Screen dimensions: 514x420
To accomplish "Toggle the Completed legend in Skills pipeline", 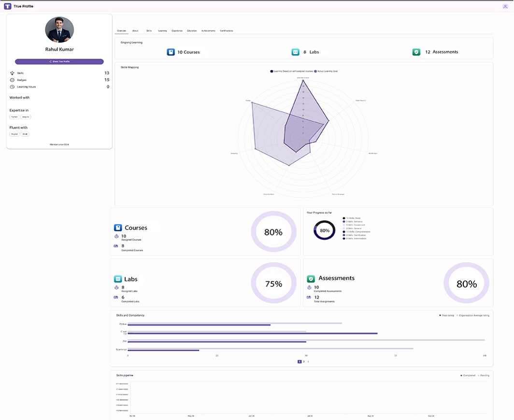I will 468,376.
